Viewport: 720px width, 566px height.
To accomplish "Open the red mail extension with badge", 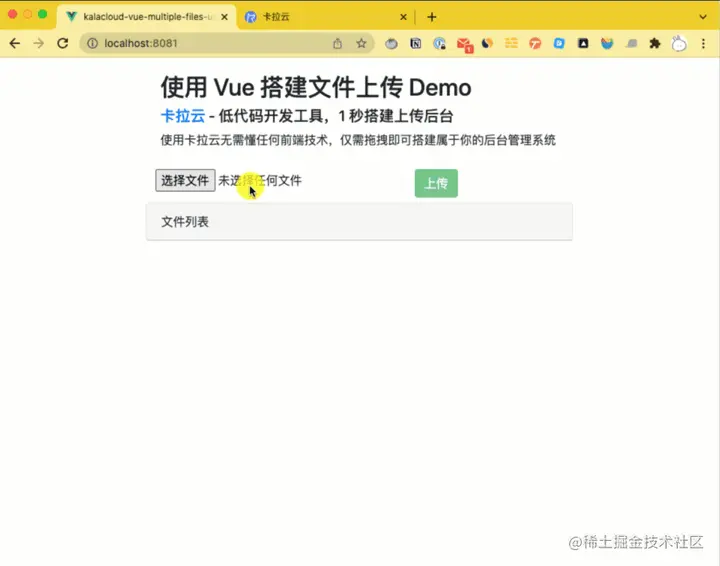I will click(465, 45).
